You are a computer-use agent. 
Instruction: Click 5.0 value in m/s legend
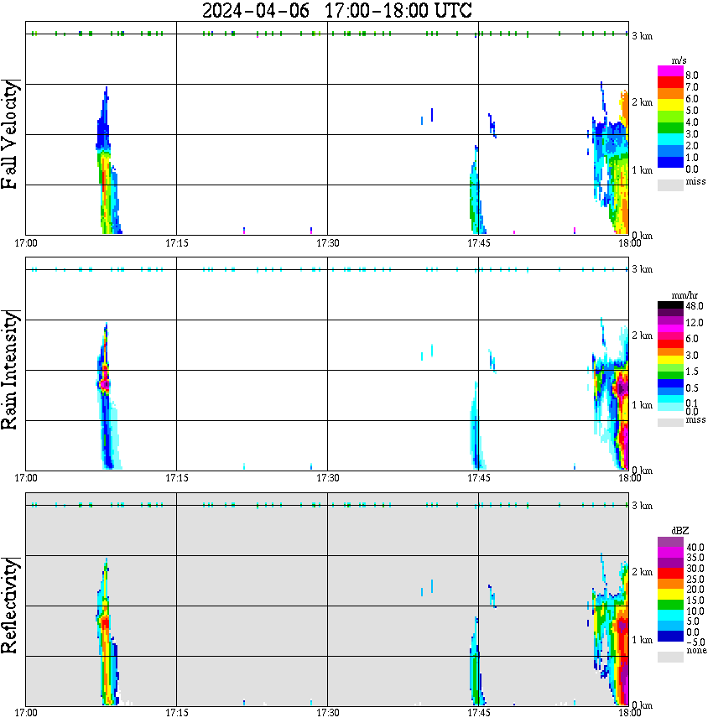[692, 111]
